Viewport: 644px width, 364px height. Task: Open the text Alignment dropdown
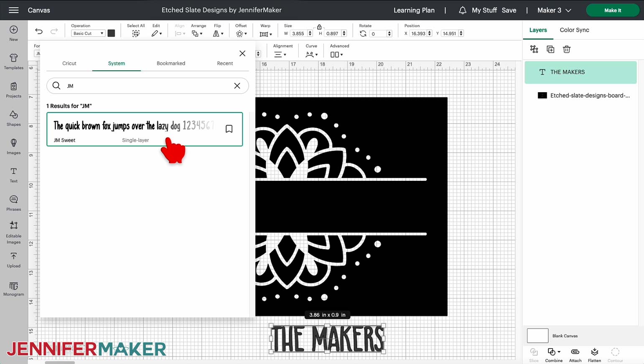coord(280,54)
